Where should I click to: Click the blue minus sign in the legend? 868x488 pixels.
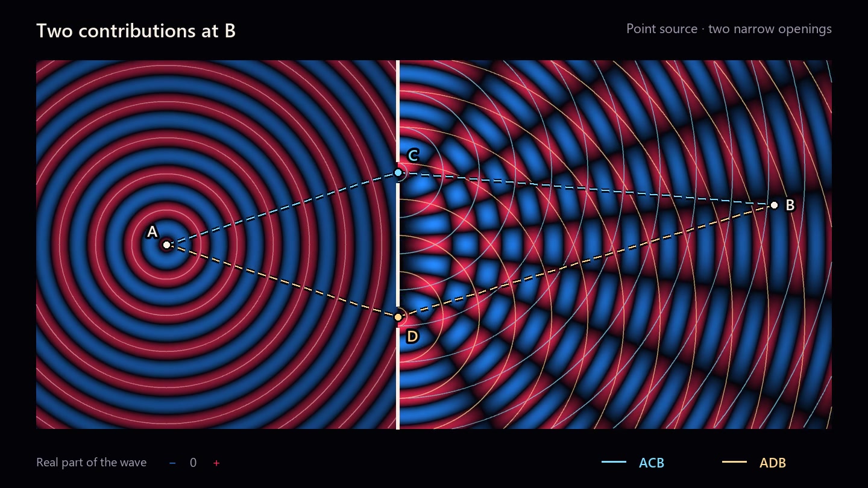point(172,463)
